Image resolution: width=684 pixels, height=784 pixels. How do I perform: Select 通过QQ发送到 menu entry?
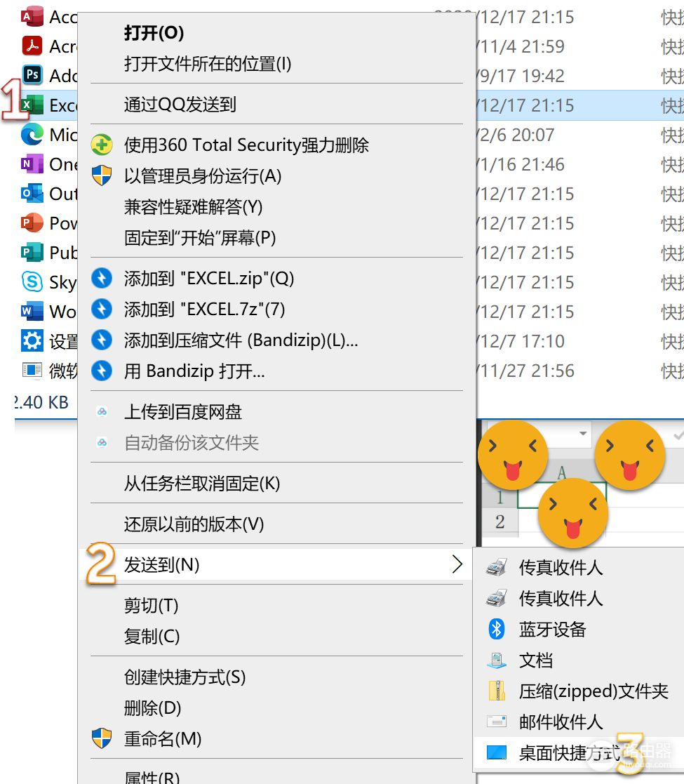click(x=180, y=105)
